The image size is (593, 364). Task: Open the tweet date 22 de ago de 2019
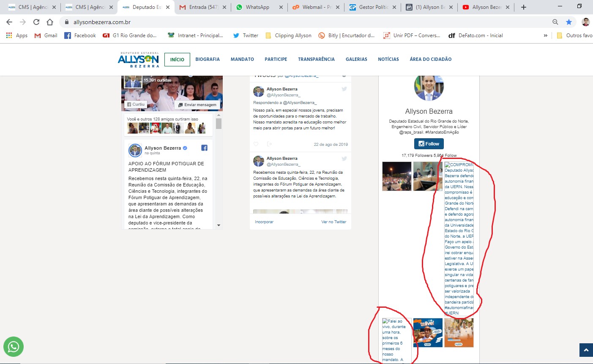[331, 145]
